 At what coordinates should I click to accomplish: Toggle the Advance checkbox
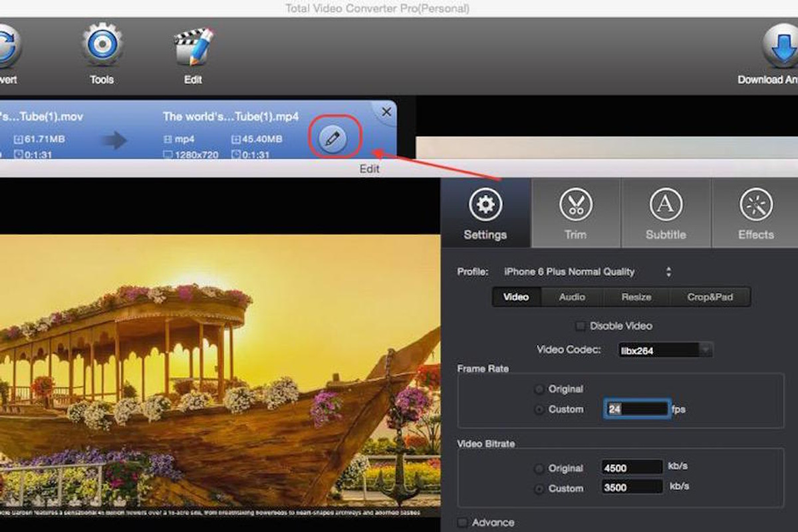click(463, 522)
